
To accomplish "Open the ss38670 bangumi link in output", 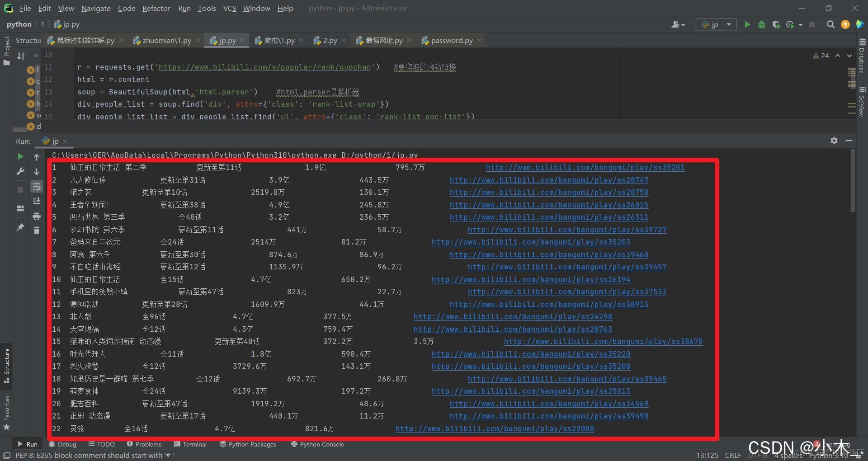I will click(603, 341).
